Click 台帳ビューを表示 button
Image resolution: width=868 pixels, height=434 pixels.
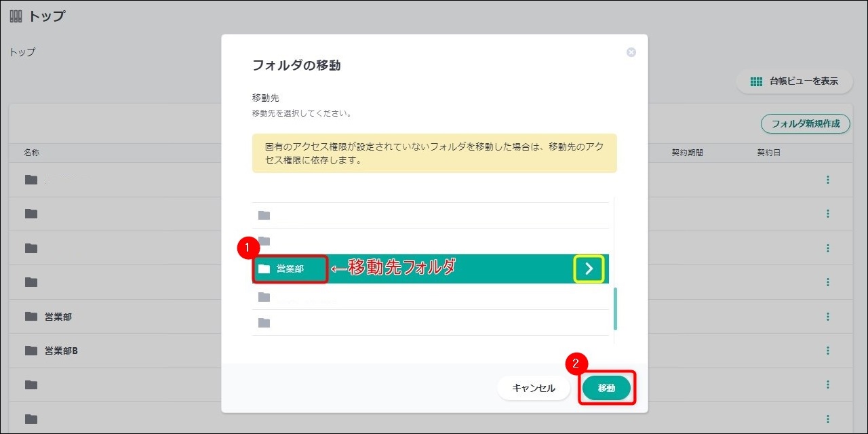794,81
